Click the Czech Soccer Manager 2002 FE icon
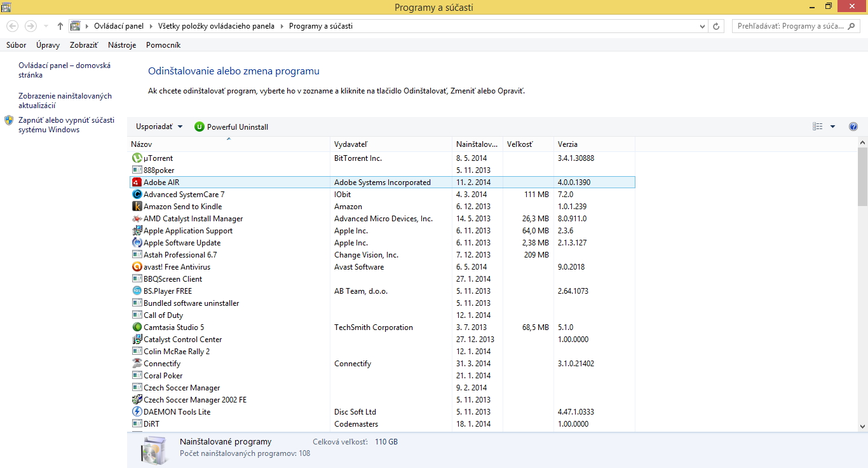The image size is (868, 468). point(137,399)
